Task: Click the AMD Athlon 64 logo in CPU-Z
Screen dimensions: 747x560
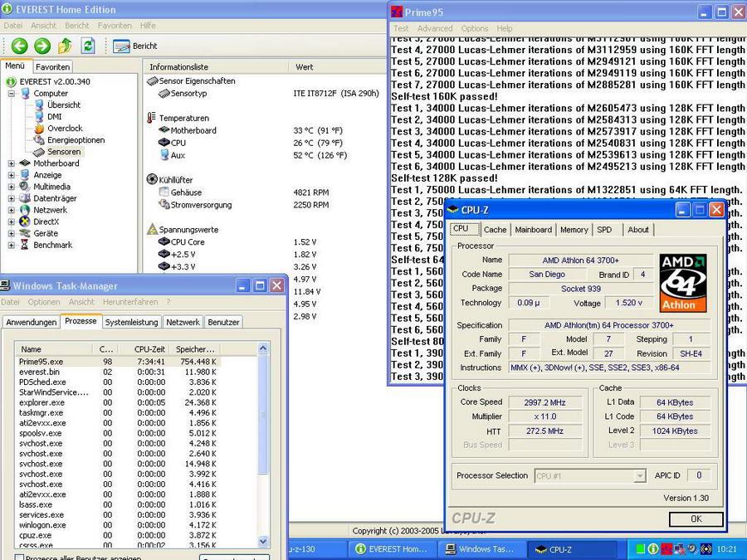Action: click(x=683, y=283)
